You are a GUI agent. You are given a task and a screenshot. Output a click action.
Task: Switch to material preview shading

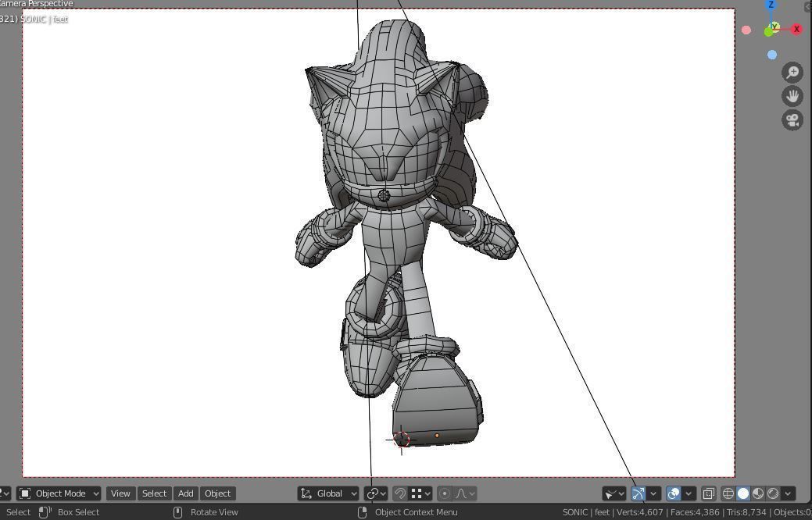[x=757, y=493]
